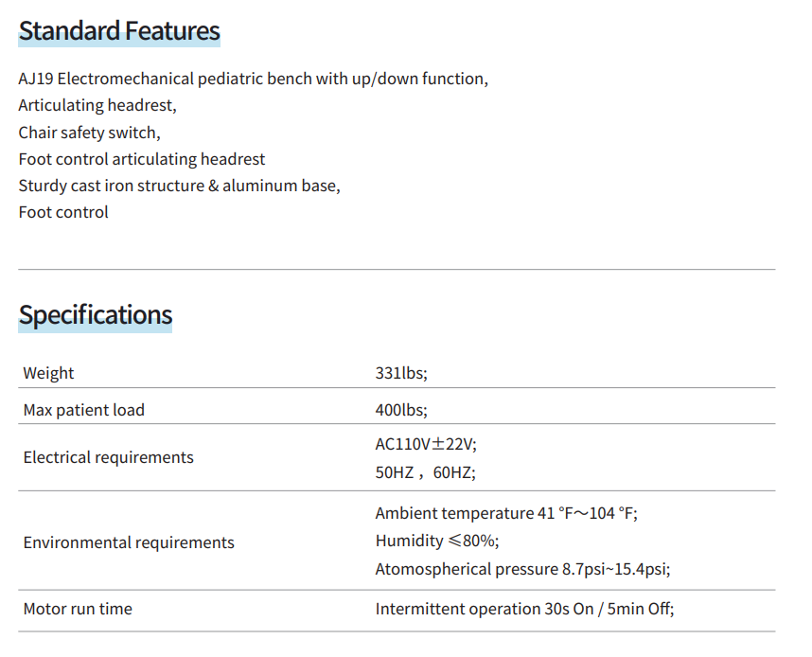Select the Ambient temperature specification line

(506, 514)
